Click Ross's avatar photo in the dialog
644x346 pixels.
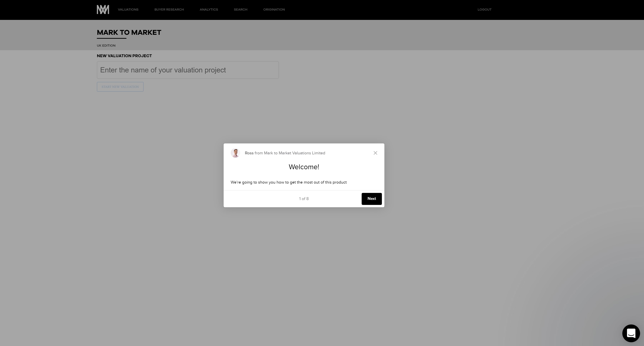(x=235, y=153)
